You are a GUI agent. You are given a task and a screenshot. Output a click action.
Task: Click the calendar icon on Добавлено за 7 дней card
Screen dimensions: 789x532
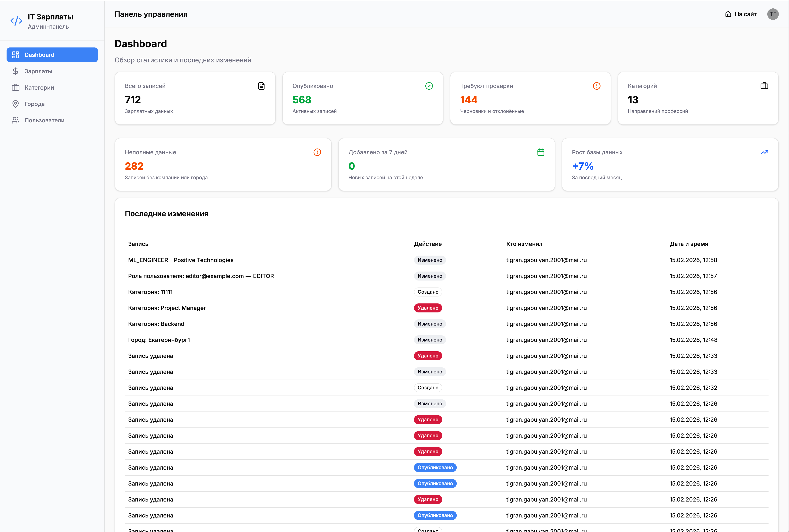(541, 152)
